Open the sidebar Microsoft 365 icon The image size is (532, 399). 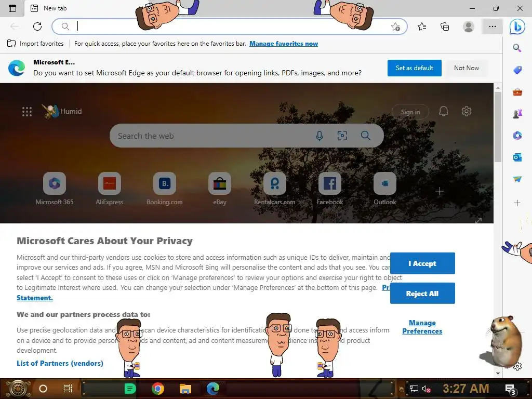click(517, 136)
